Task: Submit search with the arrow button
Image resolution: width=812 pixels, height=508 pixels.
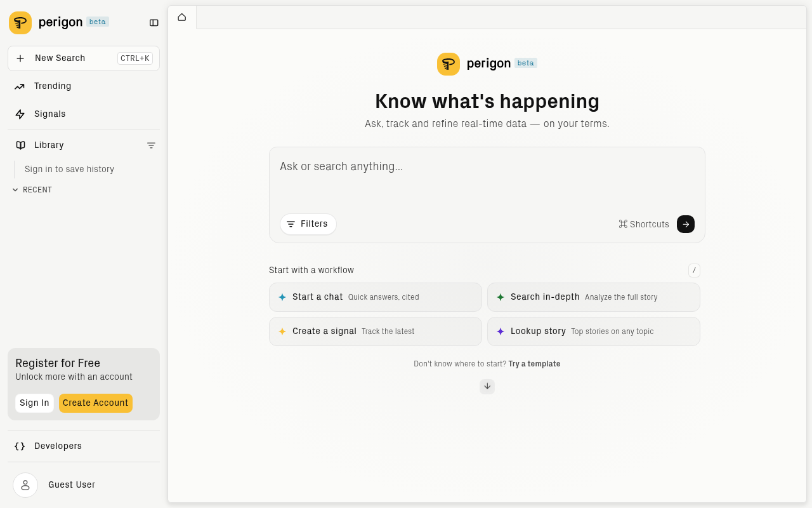Action: (685, 224)
